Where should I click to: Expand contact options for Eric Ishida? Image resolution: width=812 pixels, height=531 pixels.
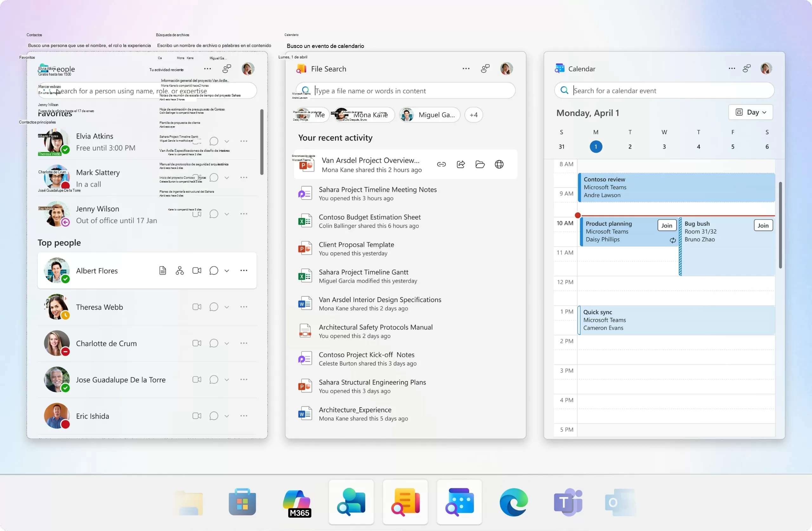point(226,416)
